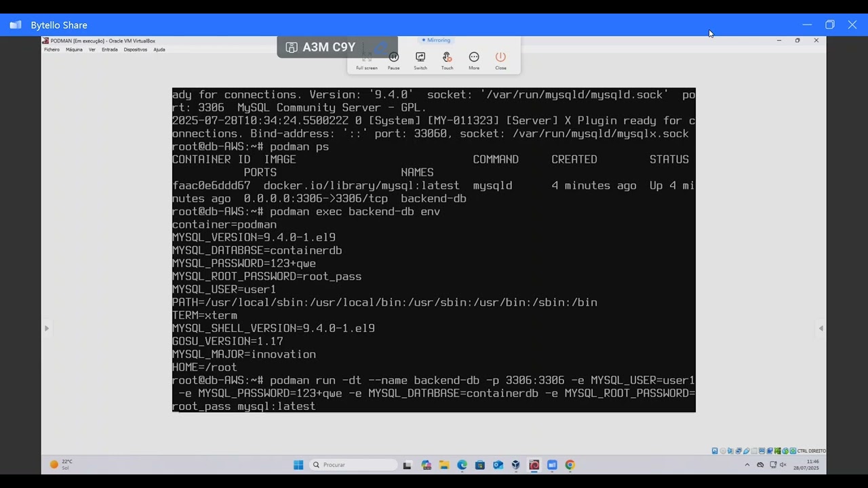
Task: Click the container ID faac0e6ddd67
Action: click(212, 186)
